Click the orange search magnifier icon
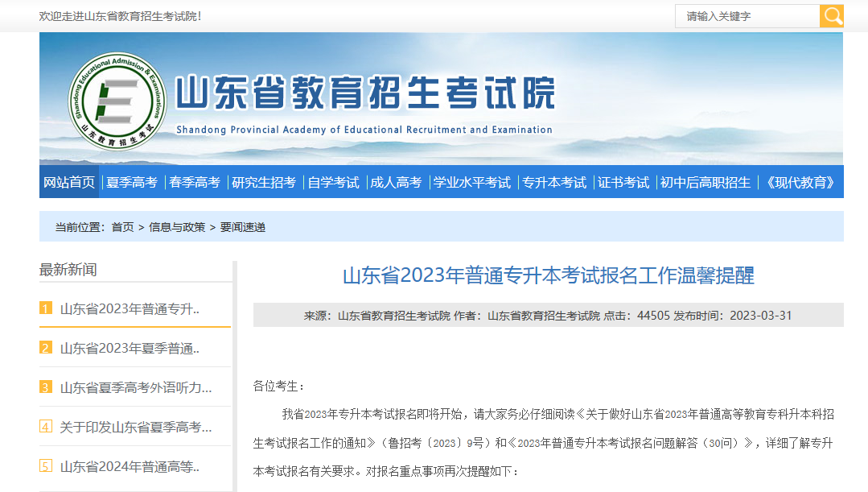The width and height of the screenshot is (868, 492). pyautogui.click(x=832, y=16)
